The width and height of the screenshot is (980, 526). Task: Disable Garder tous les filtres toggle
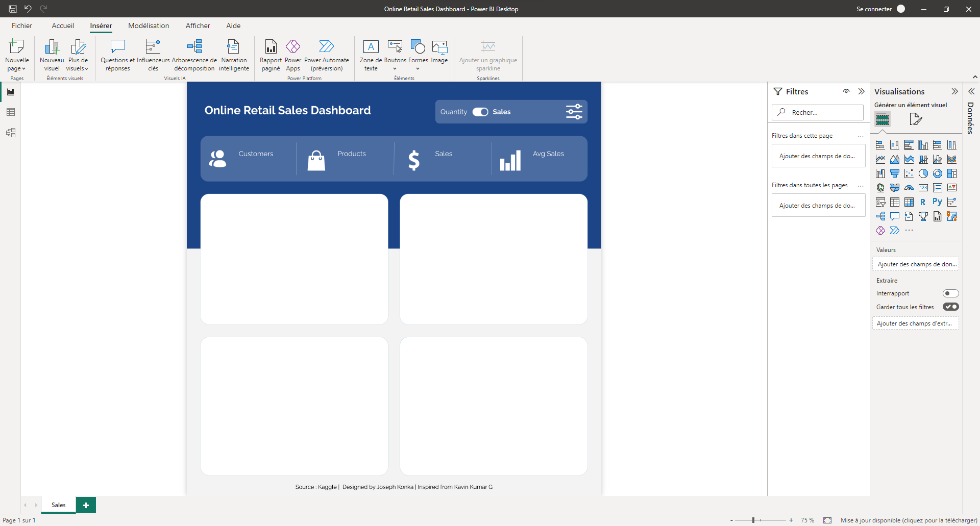(950, 307)
